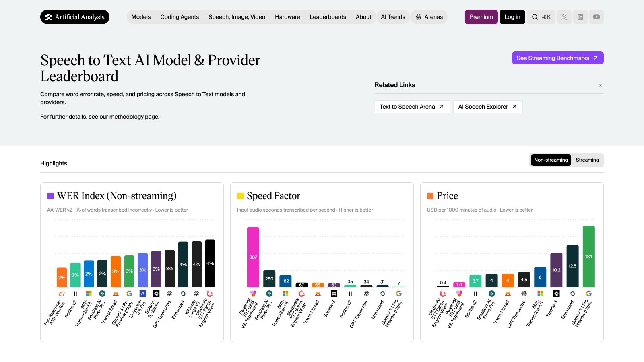644x362 pixels.
Task: Click Google logo under Price chart
Action: (x=588, y=294)
